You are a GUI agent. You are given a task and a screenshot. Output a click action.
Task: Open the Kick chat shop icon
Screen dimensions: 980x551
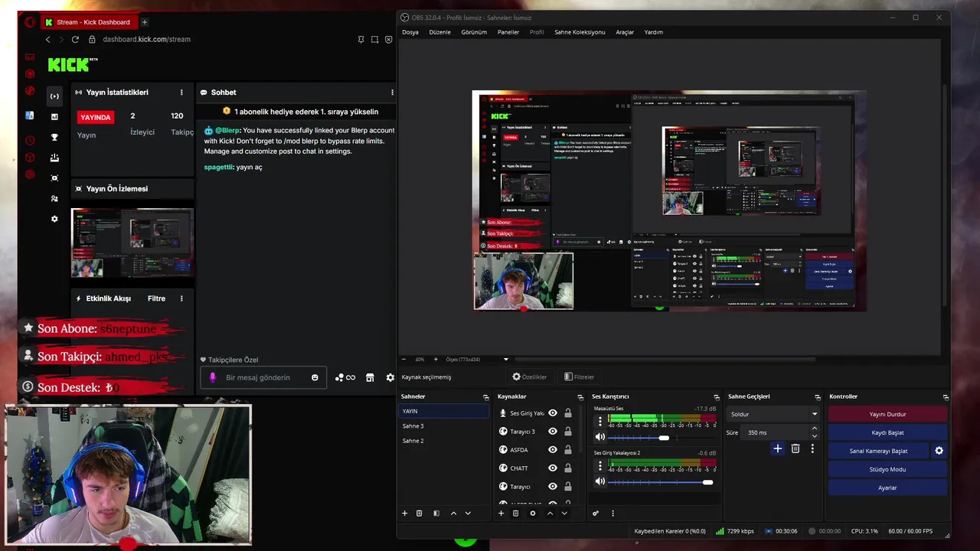370,377
